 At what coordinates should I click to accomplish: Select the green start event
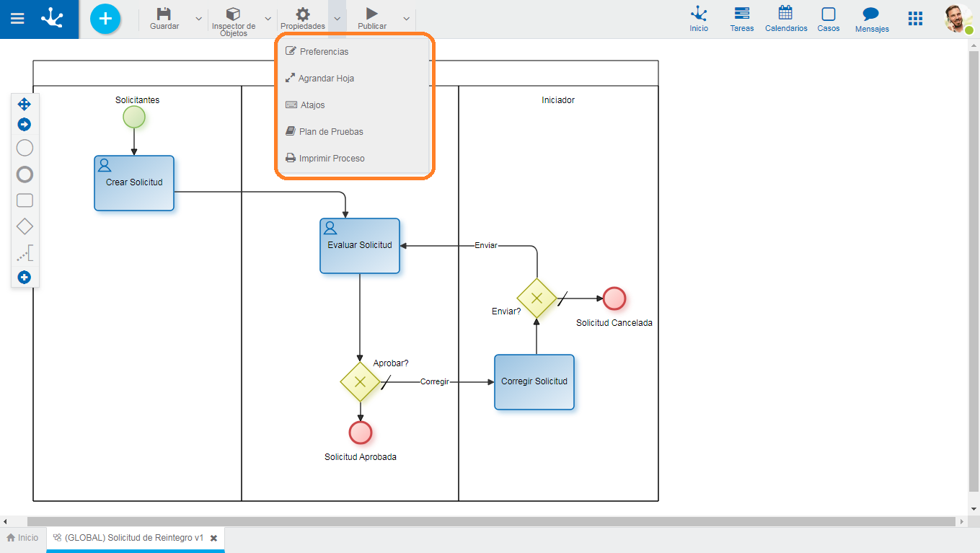click(x=134, y=117)
